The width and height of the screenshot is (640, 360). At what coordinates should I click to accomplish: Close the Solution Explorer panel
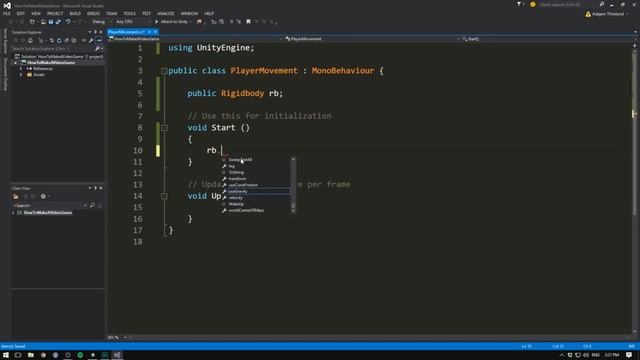coord(101,32)
